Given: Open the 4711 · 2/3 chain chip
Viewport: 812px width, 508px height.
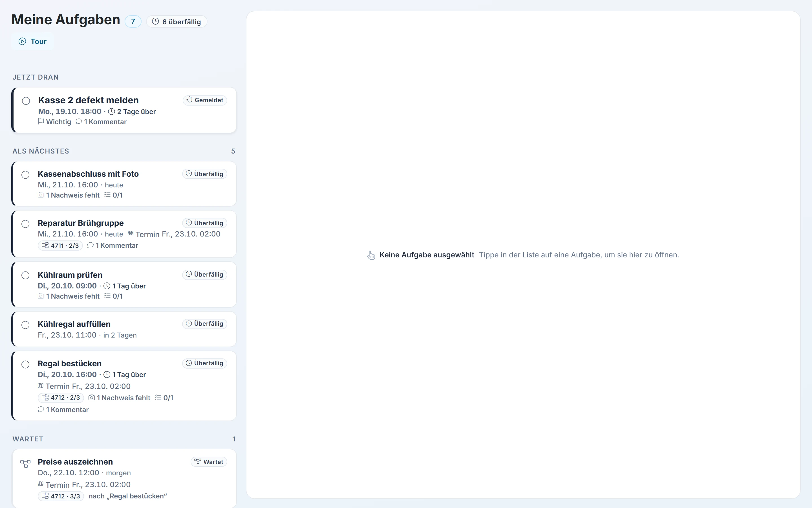Looking at the screenshot, I should [60, 246].
